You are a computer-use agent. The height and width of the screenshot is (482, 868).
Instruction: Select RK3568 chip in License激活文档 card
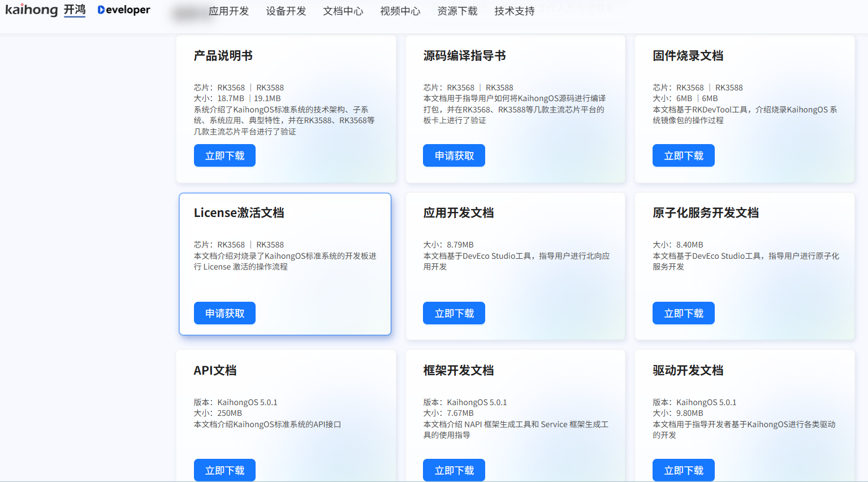[x=231, y=245]
